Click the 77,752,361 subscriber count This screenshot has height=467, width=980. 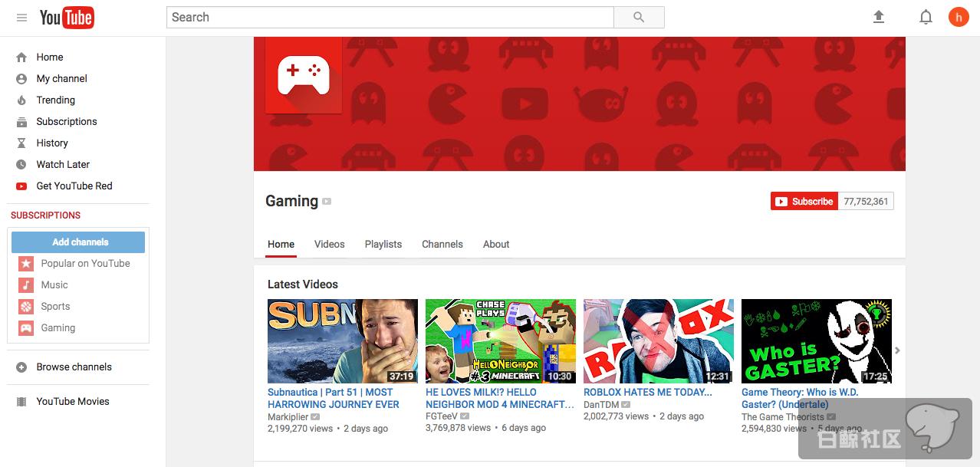click(x=866, y=201)
